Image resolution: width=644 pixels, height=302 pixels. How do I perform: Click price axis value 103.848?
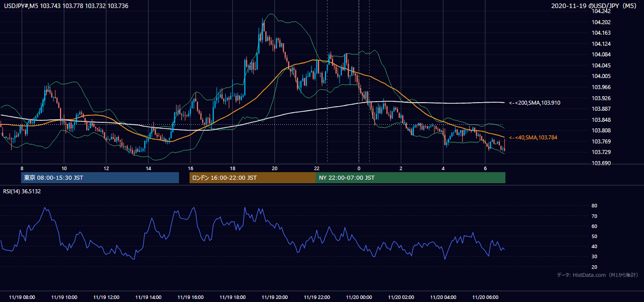[x=601, y=120]
